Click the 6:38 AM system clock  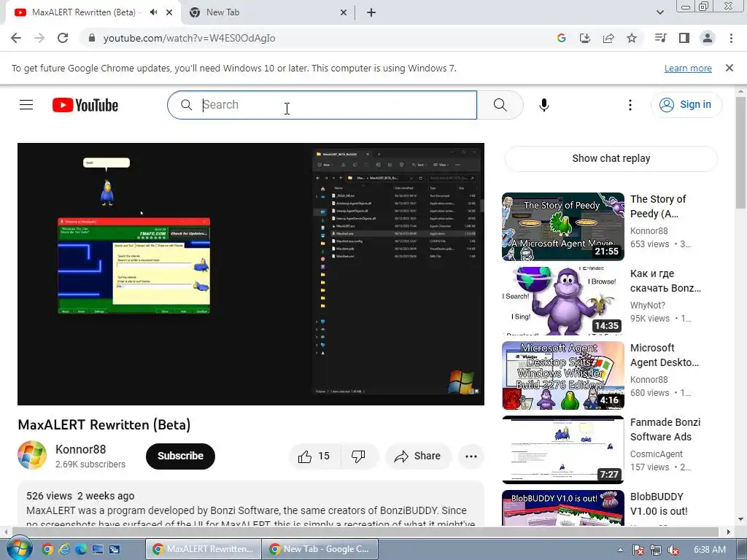click(x=710, y=550)
